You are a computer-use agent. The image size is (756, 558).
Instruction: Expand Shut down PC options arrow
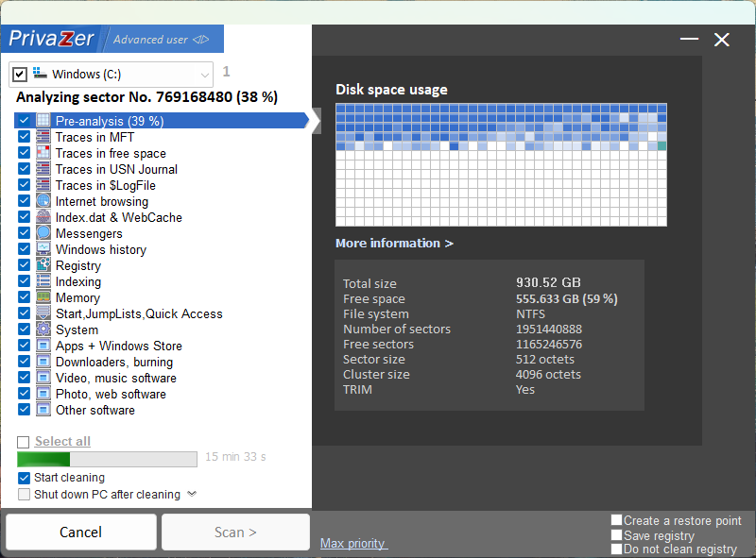192,494
